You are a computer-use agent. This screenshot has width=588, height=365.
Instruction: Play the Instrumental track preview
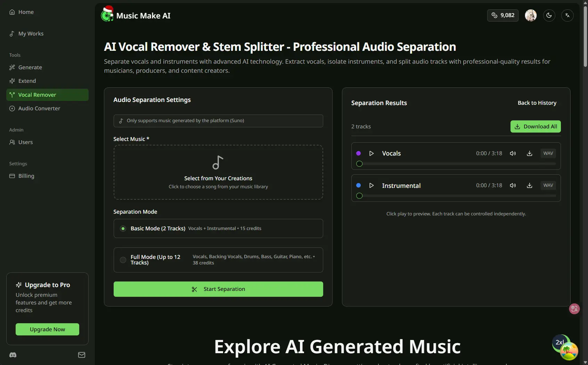[371, 185]
